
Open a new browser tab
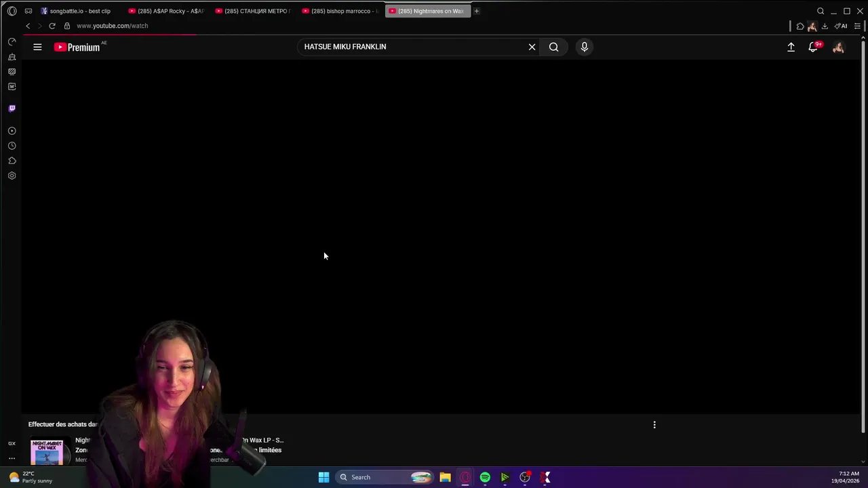point(477,11)
